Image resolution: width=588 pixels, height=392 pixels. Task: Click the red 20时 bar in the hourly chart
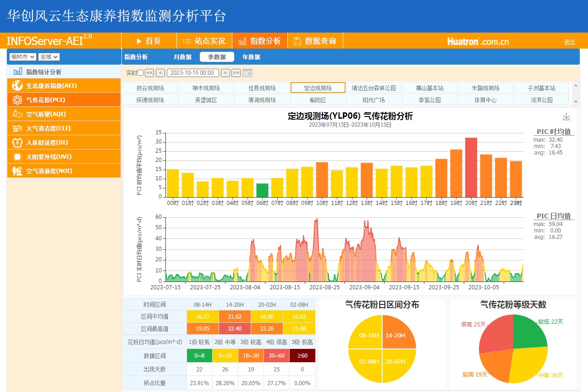point(471,167)
